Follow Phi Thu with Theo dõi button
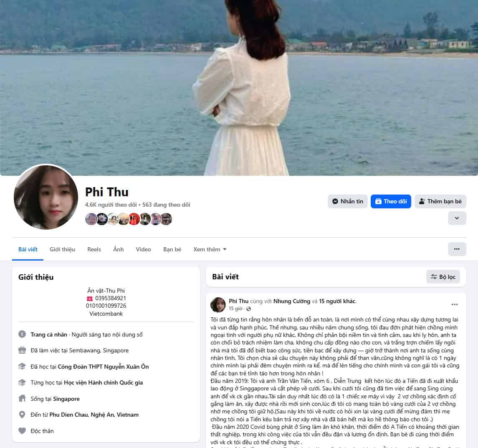Image resolution: width=478 pixels, height=448 pixels. (391, 201)
